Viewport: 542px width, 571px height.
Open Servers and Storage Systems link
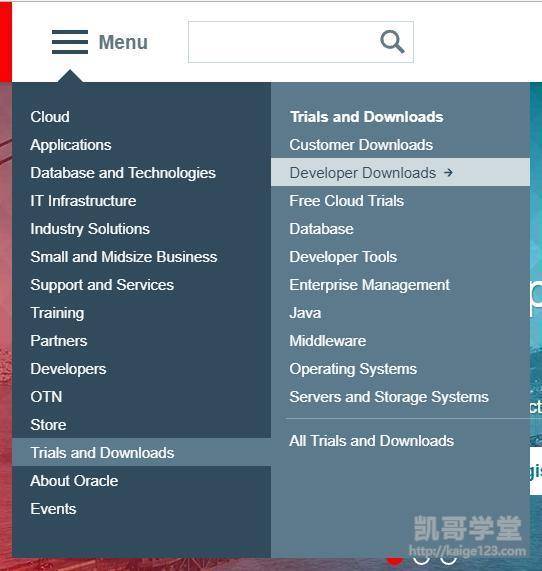click(389, 397)
